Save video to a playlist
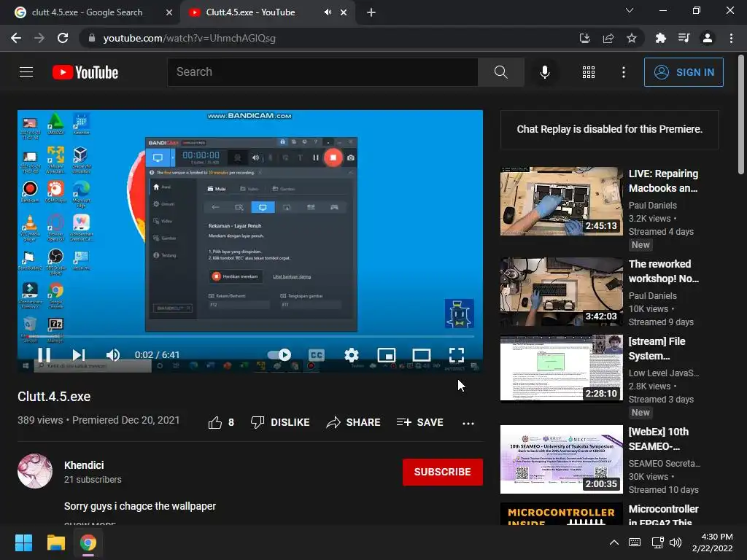The image size is (747, 560). (419, 422)
